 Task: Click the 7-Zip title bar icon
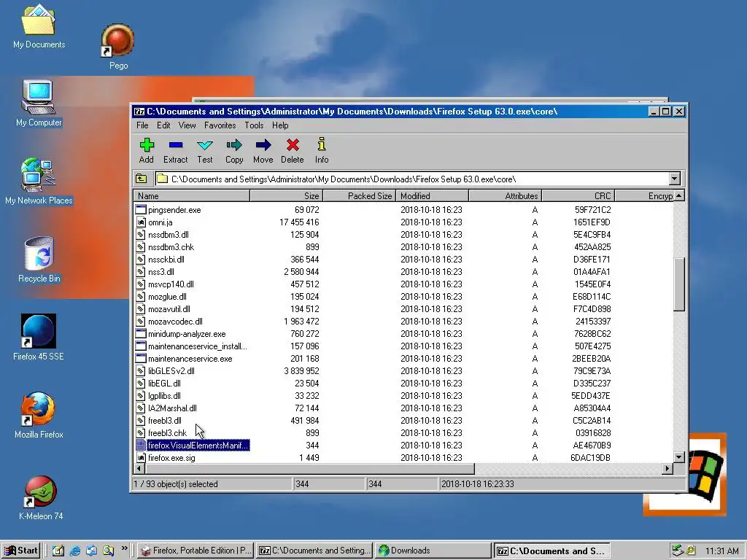139,112
